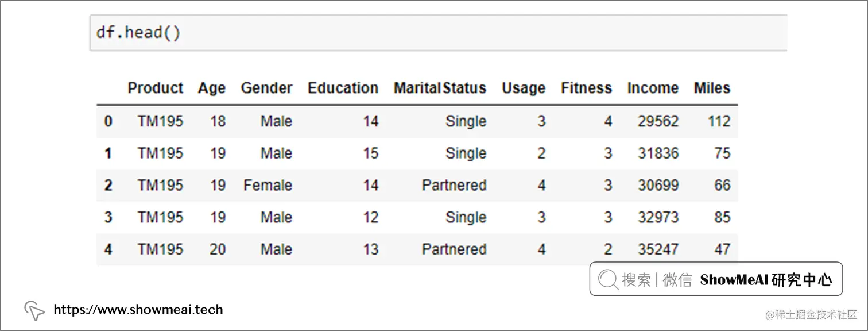Click the magnifying glass search icon
The width and height of the screenshot is (868, 331).
pos(608,280)
